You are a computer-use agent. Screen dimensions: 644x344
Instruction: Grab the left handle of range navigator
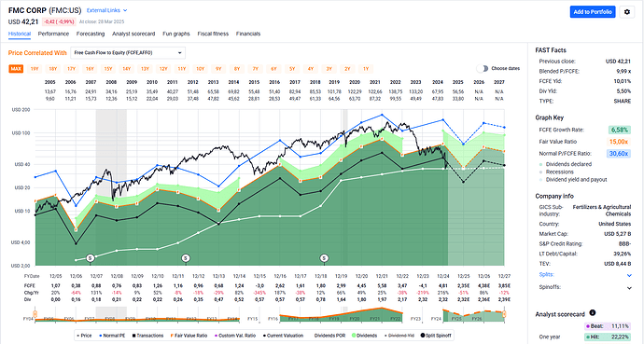(x=35, y=314)
